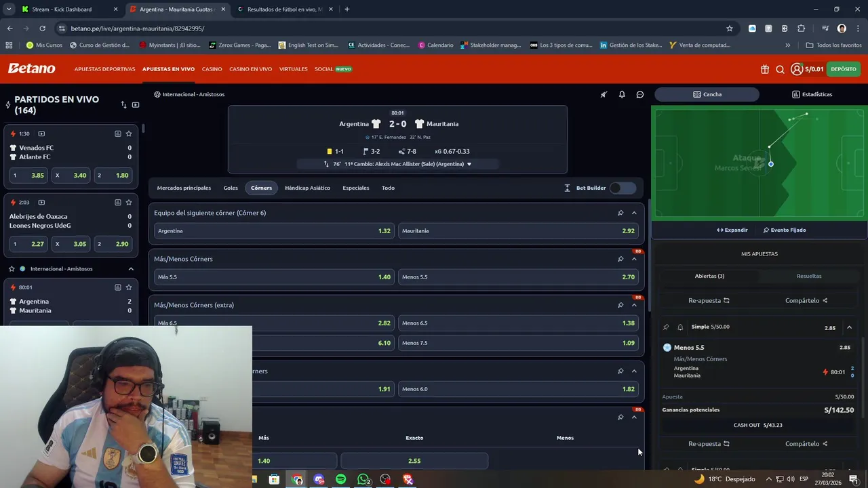Click Re-apuesta below the Cash Out

[x=709, y=444]
